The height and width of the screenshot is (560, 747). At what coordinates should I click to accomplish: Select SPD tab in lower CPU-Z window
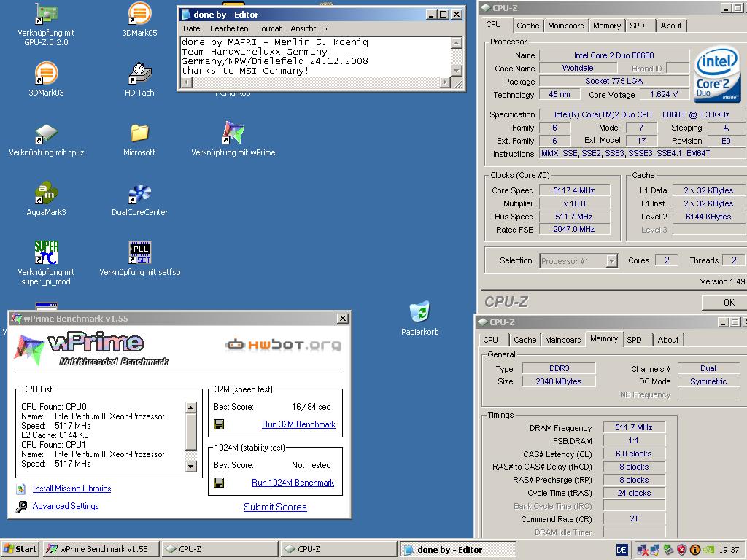634,340
